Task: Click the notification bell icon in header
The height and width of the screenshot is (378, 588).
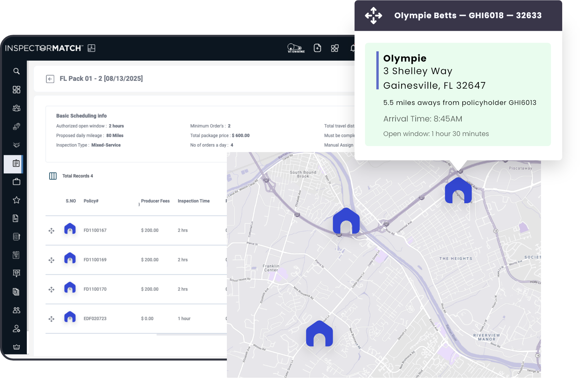Action: pyautogui.click(x=353, y=48)
